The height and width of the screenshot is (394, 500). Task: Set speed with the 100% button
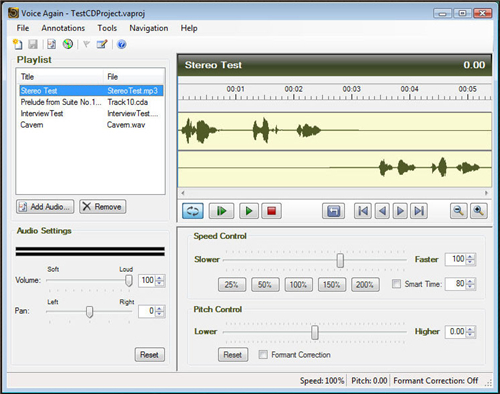coord(298,285)
